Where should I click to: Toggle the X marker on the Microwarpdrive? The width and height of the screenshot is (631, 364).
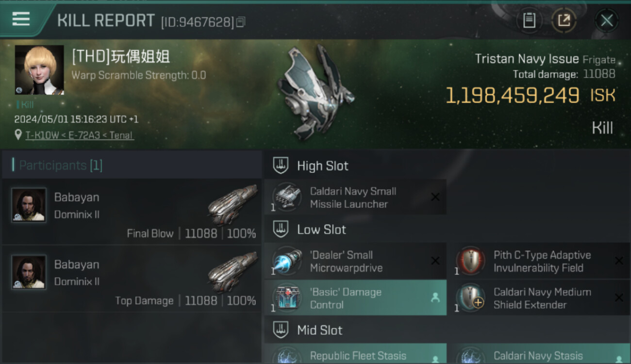pyautogui.click(x=435, y=261)
